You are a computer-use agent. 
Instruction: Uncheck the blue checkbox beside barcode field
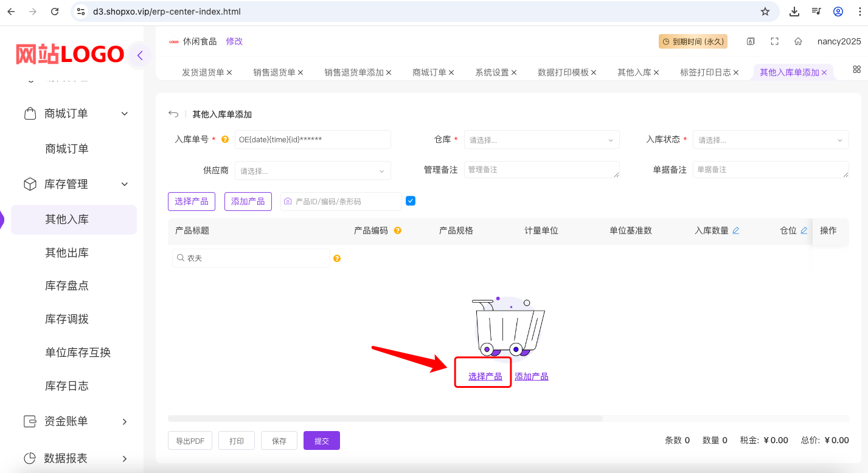(411, 201)
